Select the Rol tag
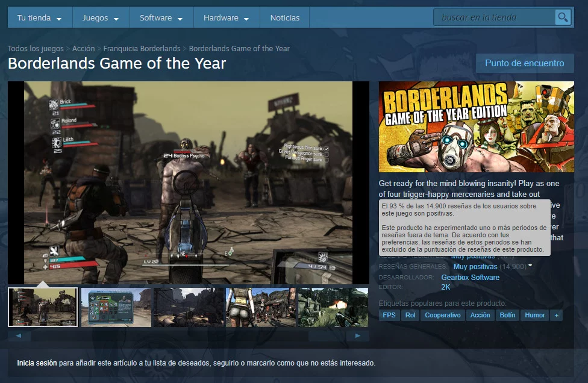This screenshot has width=588, height=383. click(x=410, y=315)
